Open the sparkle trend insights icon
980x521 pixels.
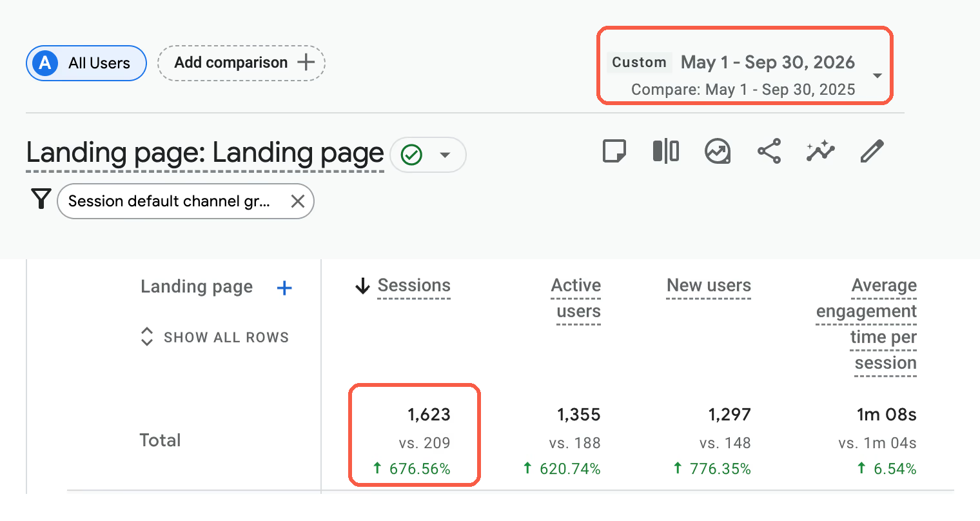tap(821, 152)
